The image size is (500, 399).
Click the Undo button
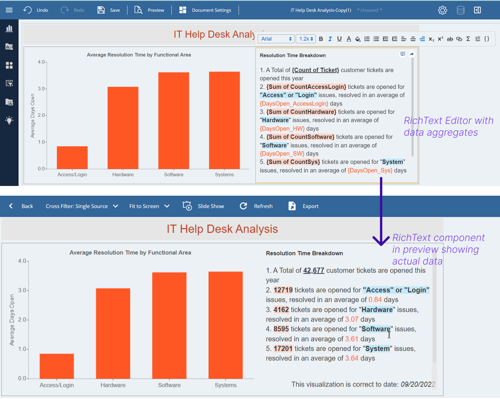point(36,10)
